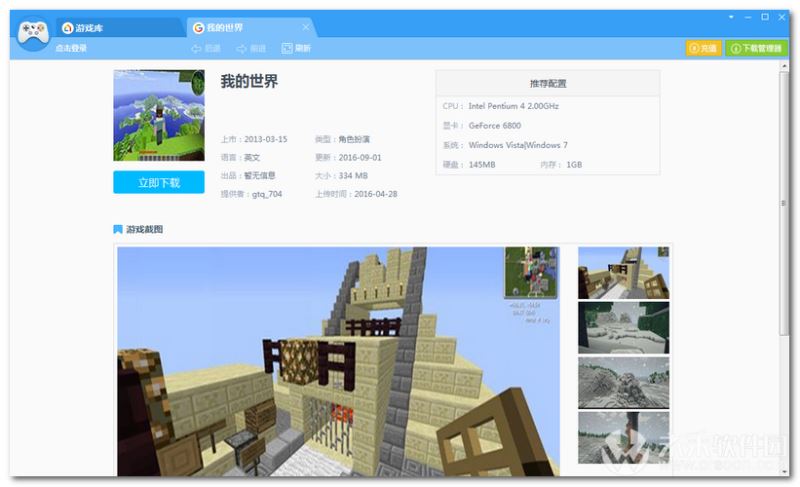Select the first sandstone building thumbnail
This screenshot has width=800, height=487.
[x=623, y=273]
